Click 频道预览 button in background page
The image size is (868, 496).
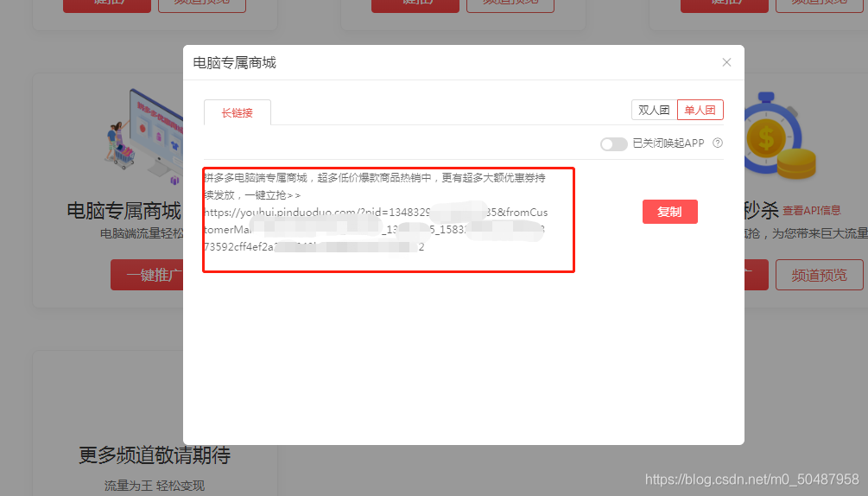point(819,275)
